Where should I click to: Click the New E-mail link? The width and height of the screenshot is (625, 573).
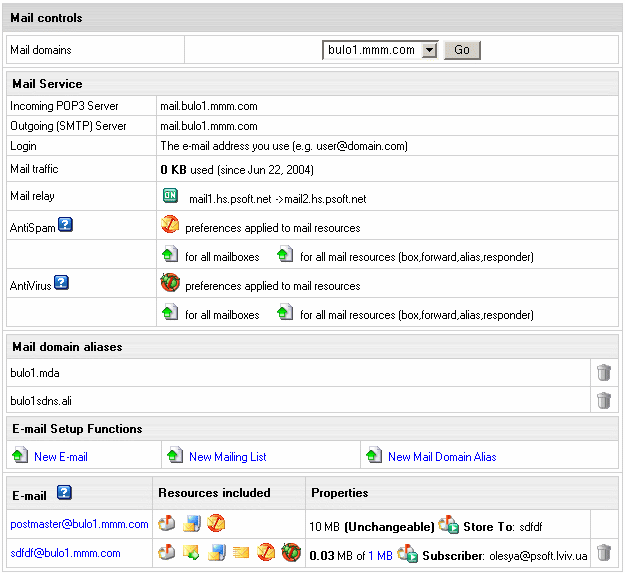click(x=61, y=457)
